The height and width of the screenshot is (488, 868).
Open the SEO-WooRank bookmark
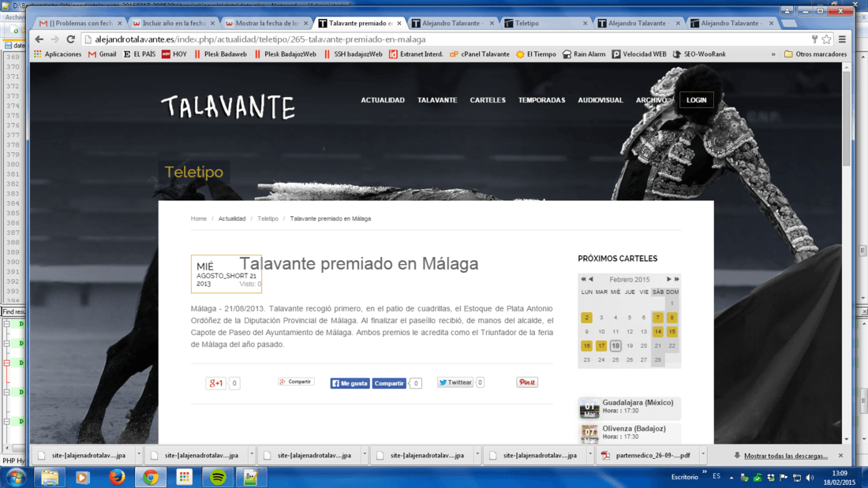[699, 54]
